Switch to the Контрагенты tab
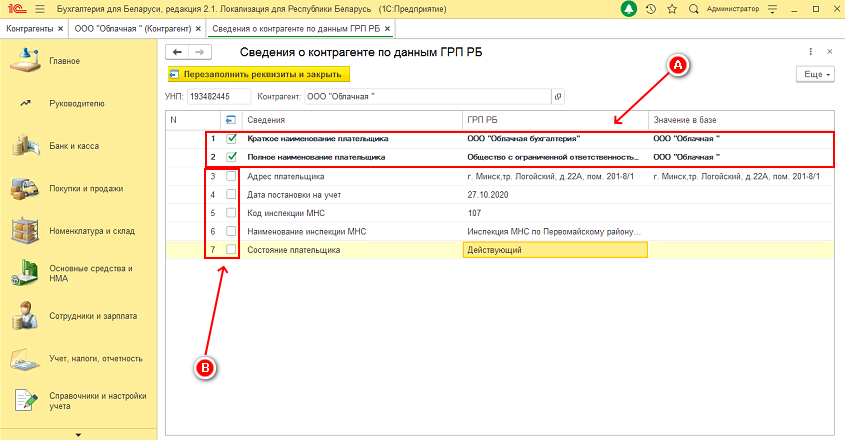Viewport: 845px width, 440px height. pos(30,29)
